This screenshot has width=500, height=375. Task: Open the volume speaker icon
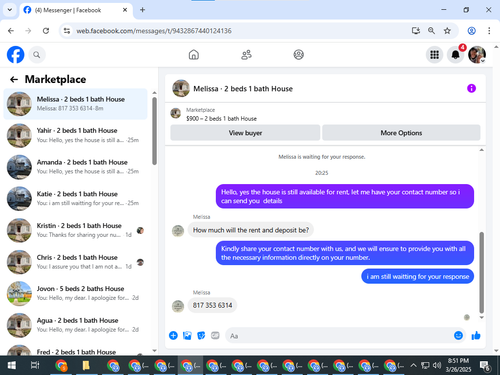(437, 365)
